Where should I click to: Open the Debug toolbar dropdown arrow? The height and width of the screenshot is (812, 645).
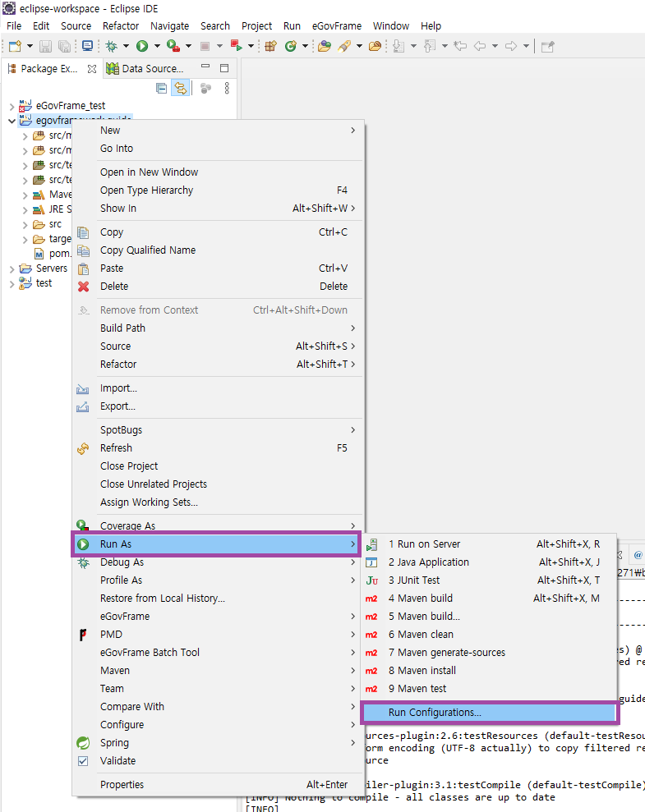click(126, 46)
